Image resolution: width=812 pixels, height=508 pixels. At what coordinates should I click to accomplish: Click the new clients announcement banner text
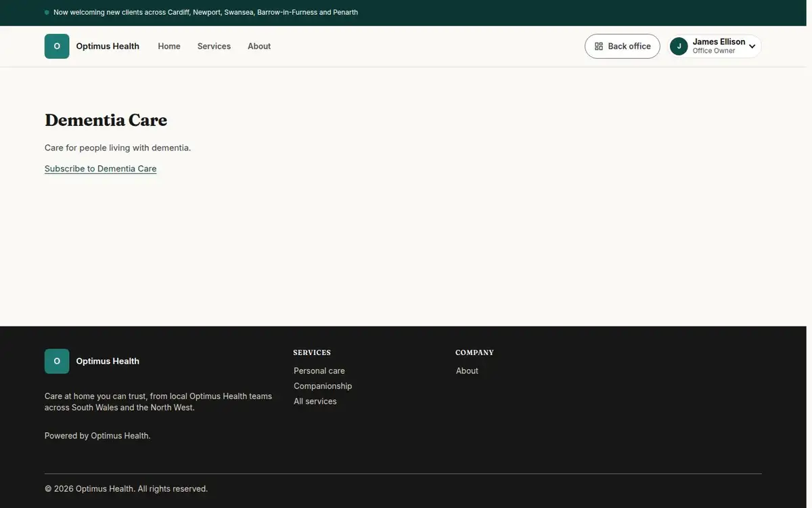tap(206, 13)
